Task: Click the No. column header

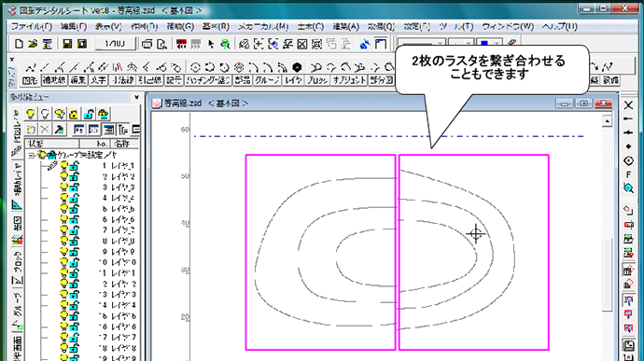Action: tap(94, 144)
